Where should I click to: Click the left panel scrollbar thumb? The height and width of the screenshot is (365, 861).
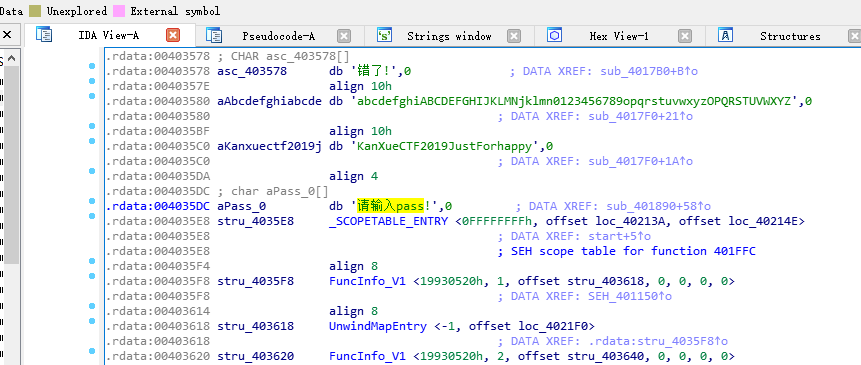click(13, 165)
